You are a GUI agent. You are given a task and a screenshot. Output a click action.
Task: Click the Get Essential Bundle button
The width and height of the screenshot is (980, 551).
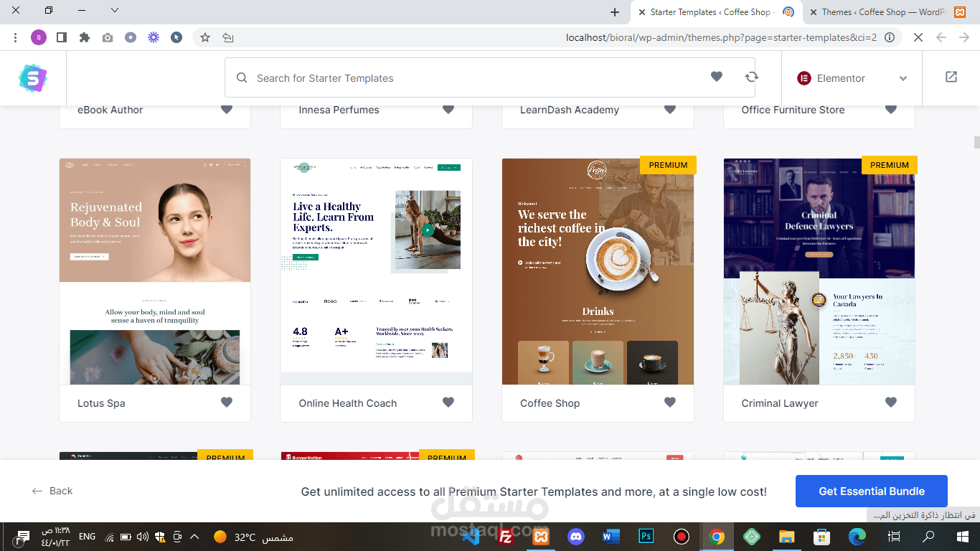(x=872, y=491)
